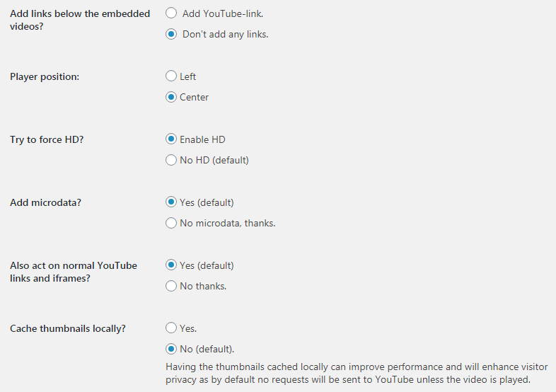The image size is (556, 392).
Task: Click the 'Add links below the embedded videos?' heading
Action: [80, 20]
